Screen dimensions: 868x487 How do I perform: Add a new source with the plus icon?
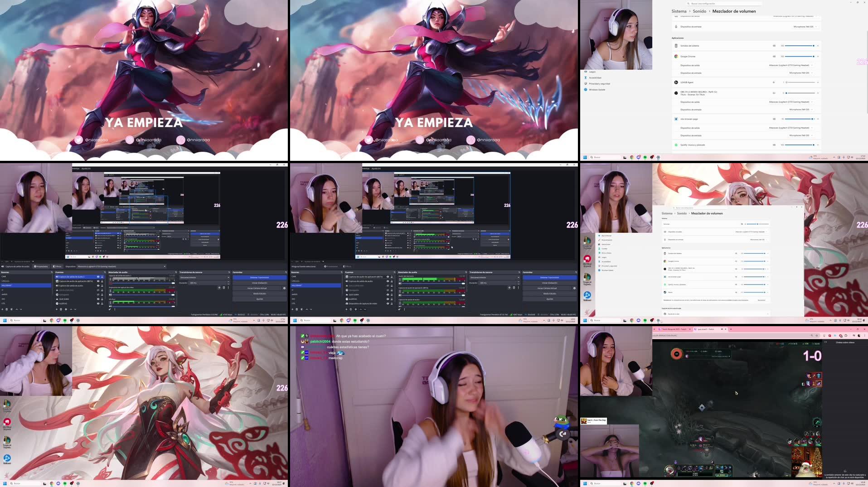[57, 309]
